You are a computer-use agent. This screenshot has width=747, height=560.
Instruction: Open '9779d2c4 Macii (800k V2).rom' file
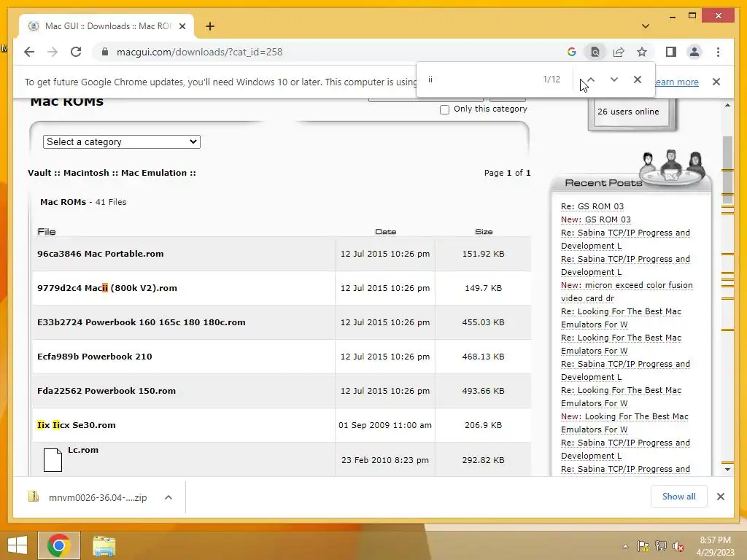(107, 288)
